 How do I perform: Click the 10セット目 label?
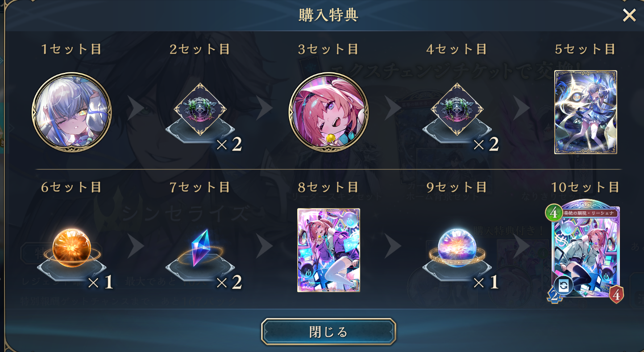point(585,187)
